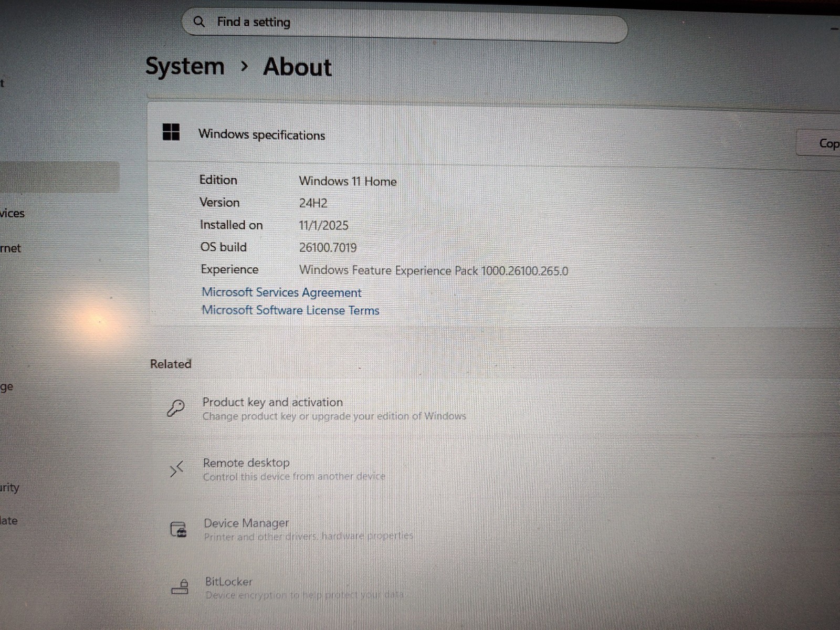840x630 pixels.
Task: Open Microsoft Software License Terms link
Action: tap(290, 310)
